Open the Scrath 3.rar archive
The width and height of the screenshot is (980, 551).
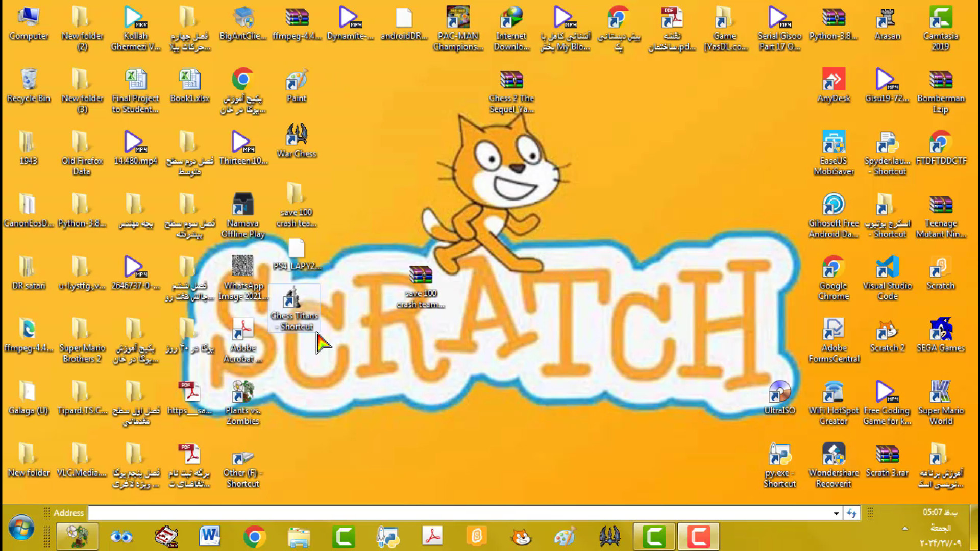click(887, 461)
